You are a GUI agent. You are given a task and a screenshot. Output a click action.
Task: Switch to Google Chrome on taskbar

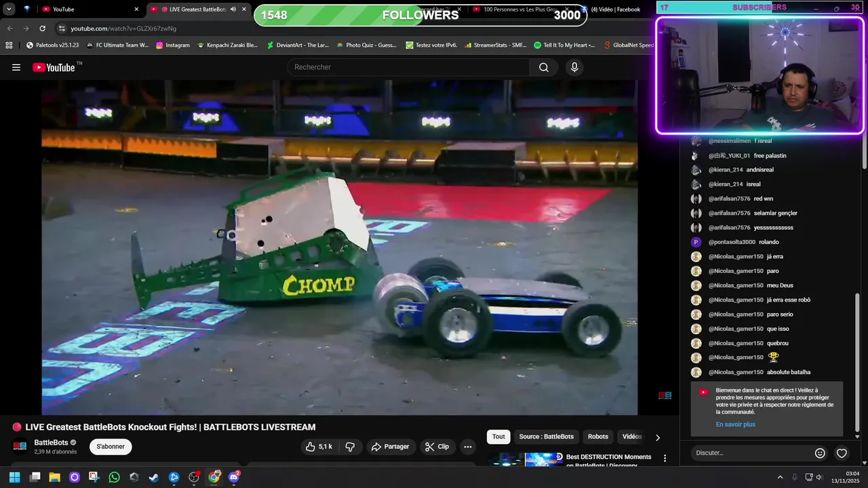coord(214,477)
